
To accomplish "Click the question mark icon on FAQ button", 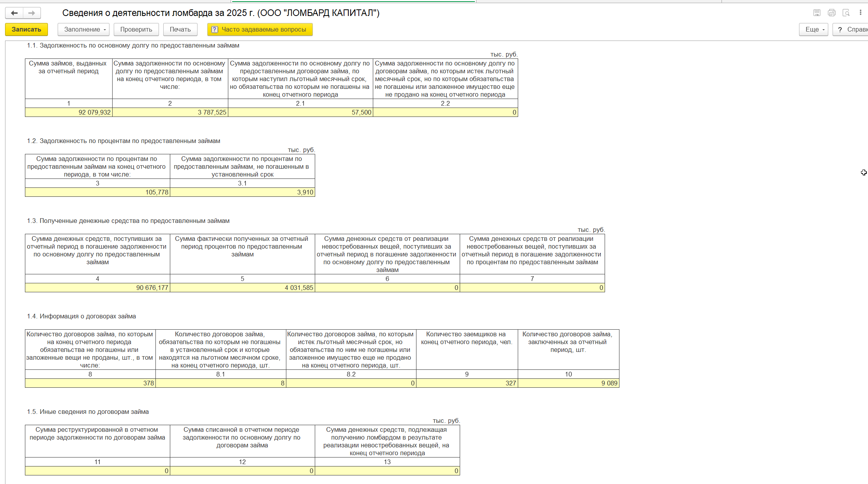I will [x=214, y=30].
